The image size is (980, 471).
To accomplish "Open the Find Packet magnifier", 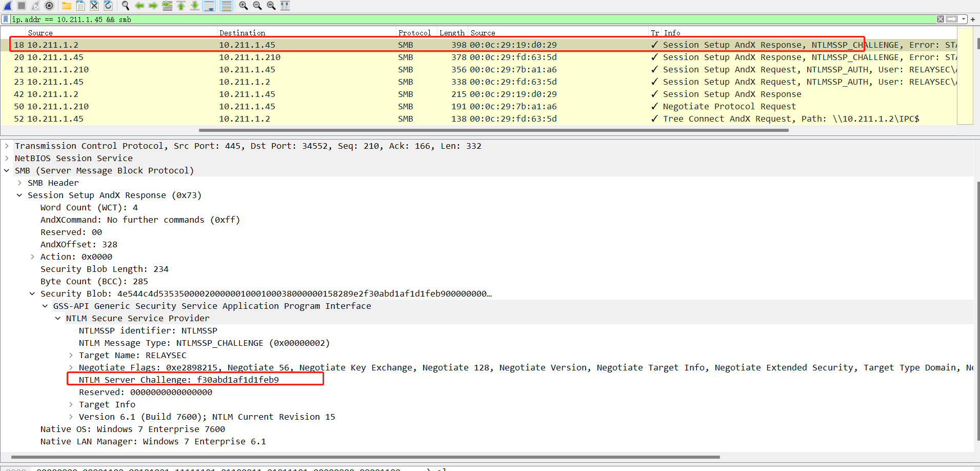I will pos(126,6).
